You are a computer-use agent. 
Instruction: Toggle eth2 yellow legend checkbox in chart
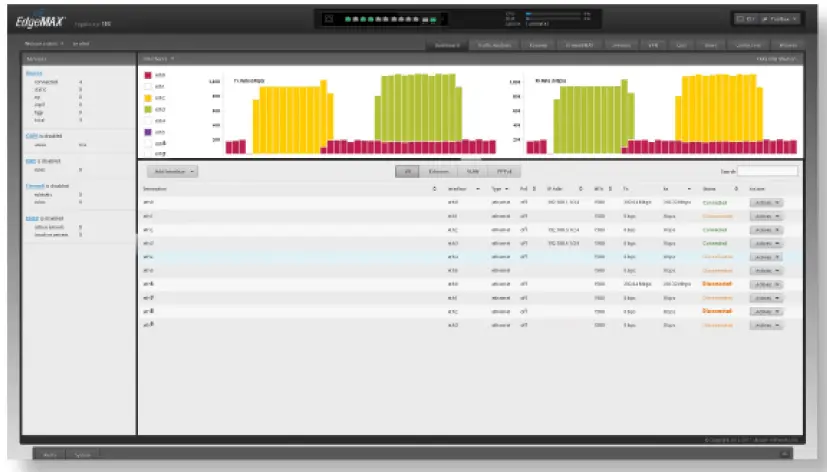(x=148, y=98)
